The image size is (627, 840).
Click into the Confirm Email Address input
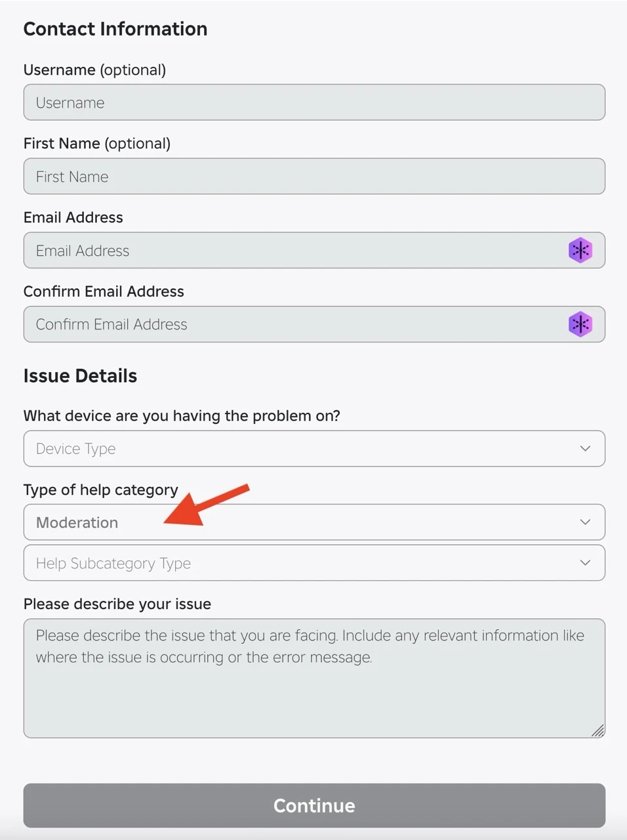[314, 324]
